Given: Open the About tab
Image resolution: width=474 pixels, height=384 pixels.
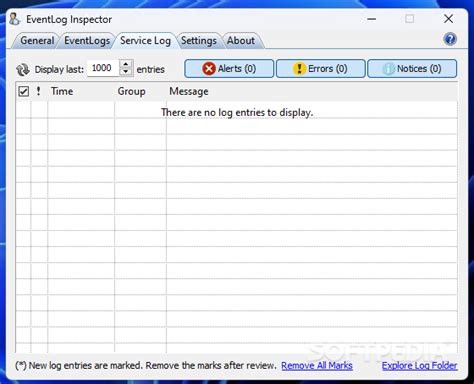Looking at the screenshot, I should [241, 41].
